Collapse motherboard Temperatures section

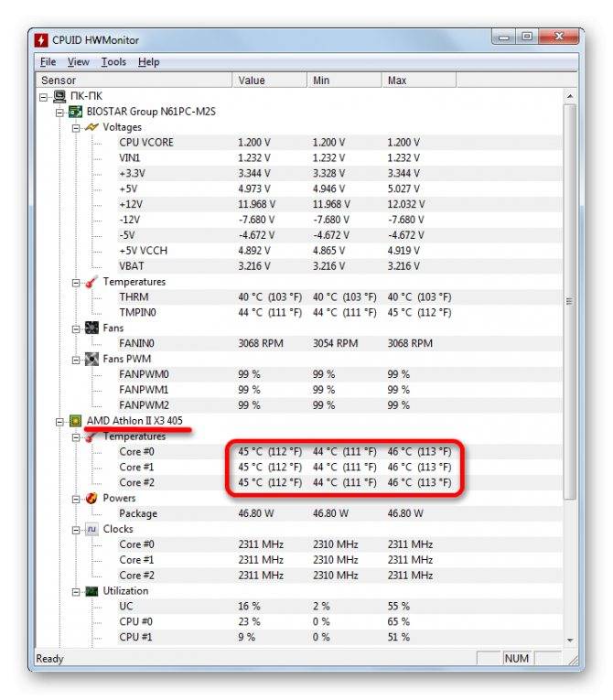click(x=76, y=283)
